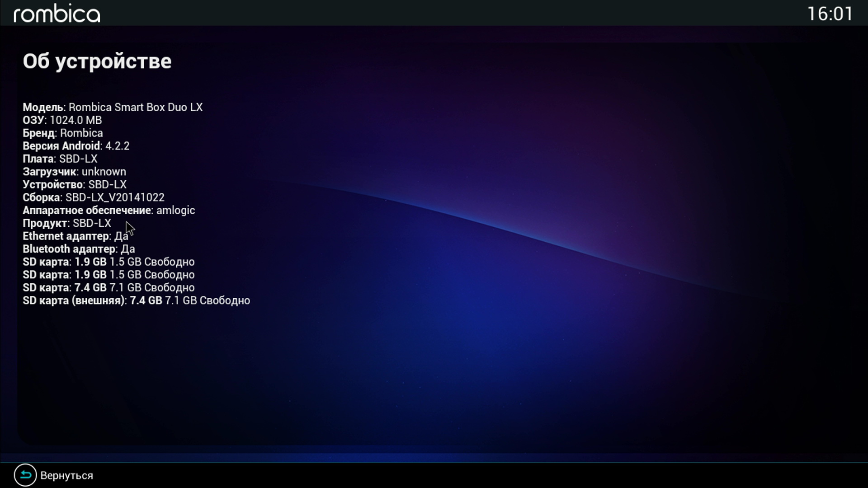868x488 pixels.
Task: Select the ОЗУ 1024.0 MB line
Action: 62,120
